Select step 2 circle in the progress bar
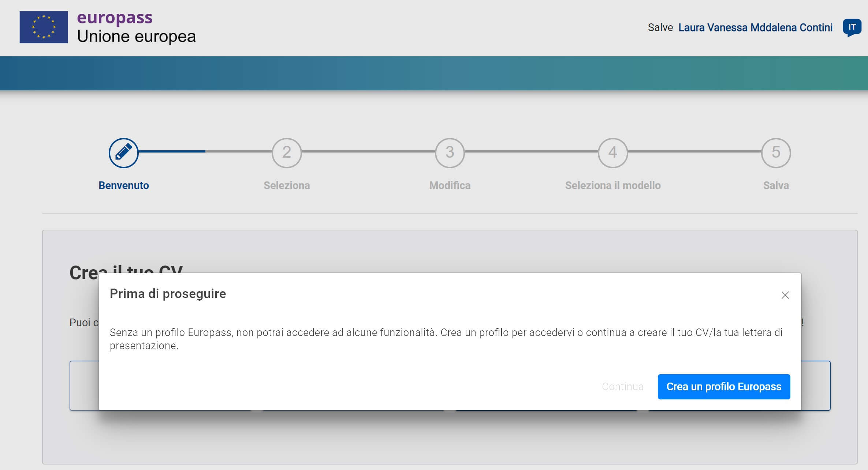Screen dimensions: 868x470 (x=287, y=153)
